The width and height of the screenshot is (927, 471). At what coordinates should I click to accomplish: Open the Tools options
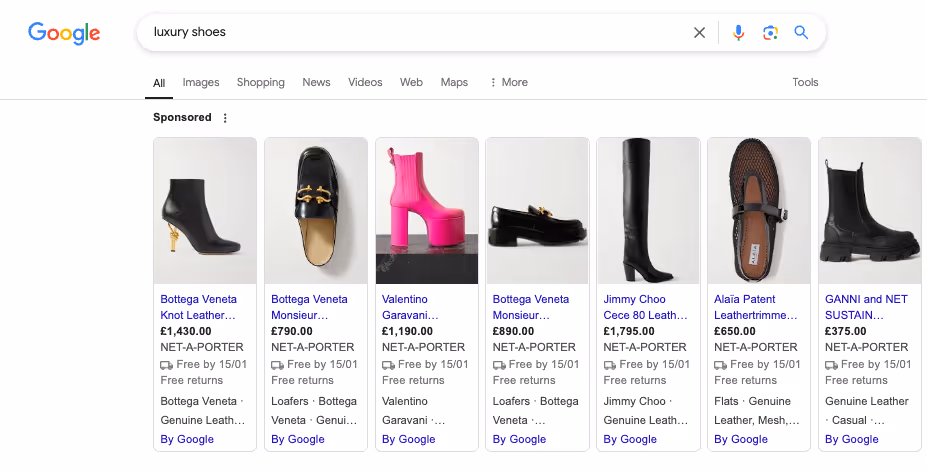click(805, 82)
